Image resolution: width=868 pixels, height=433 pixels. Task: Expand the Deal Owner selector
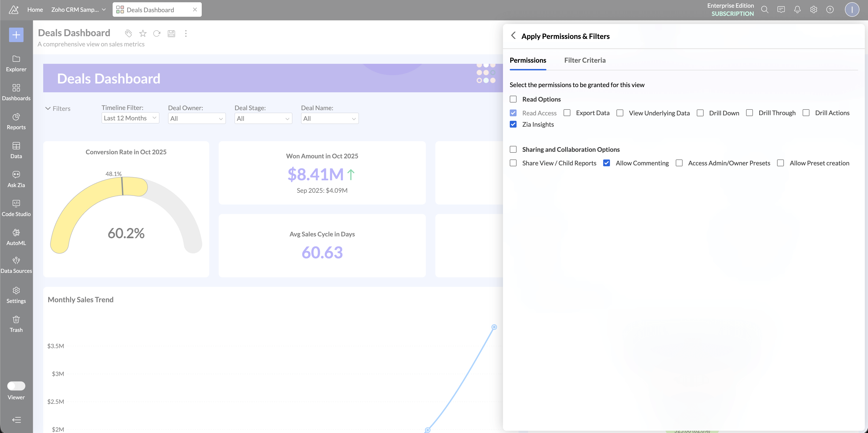click(x=197, y=118)
